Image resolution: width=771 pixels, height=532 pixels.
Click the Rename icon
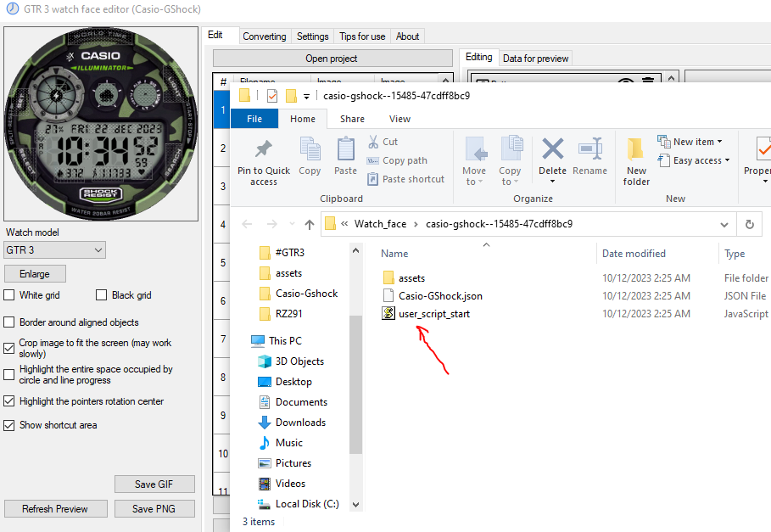click(x=590, y=148)
